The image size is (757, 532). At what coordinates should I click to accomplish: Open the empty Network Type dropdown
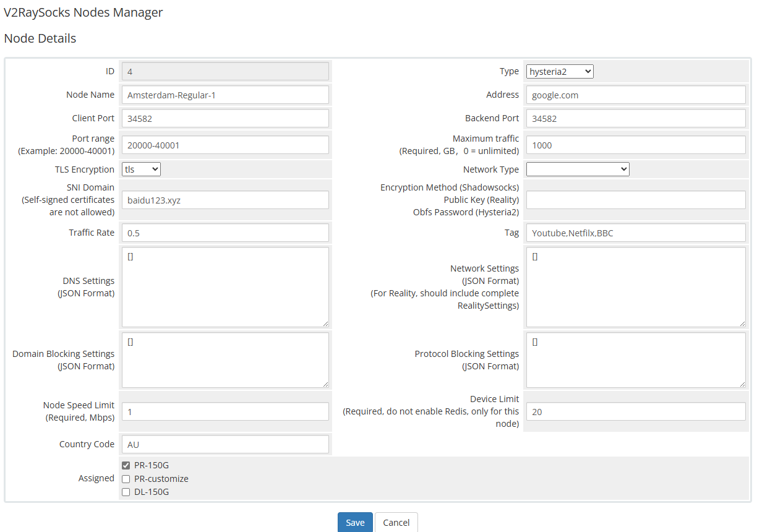coord(578,169)
